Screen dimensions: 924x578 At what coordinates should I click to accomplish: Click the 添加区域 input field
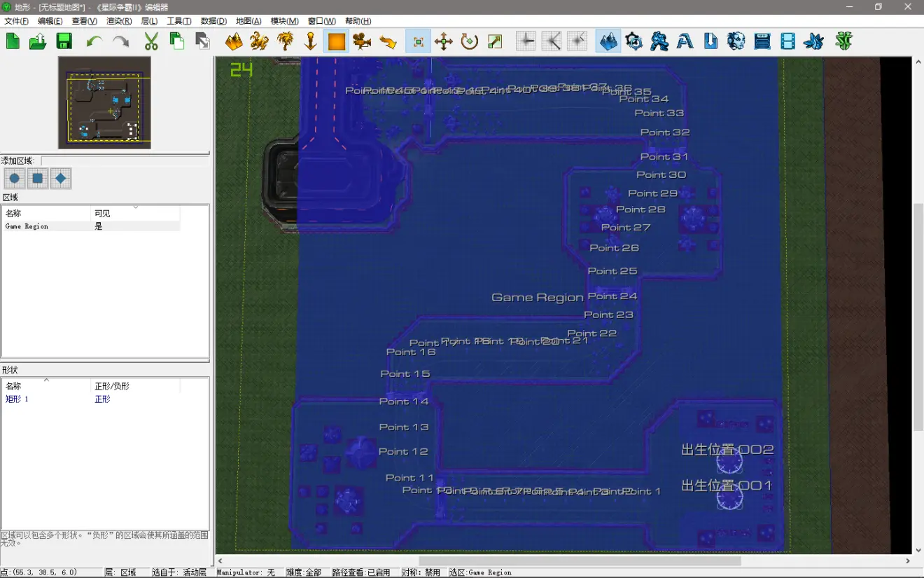tap(125, 160)
